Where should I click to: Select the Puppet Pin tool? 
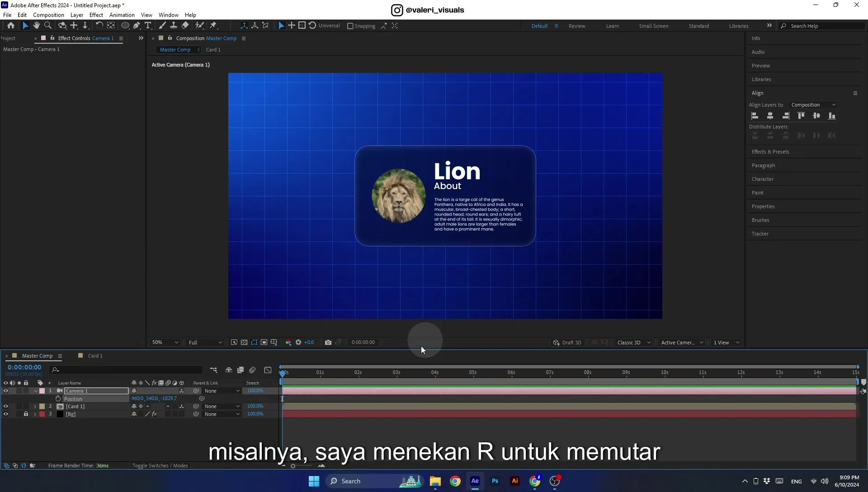[x=213, y=26]
